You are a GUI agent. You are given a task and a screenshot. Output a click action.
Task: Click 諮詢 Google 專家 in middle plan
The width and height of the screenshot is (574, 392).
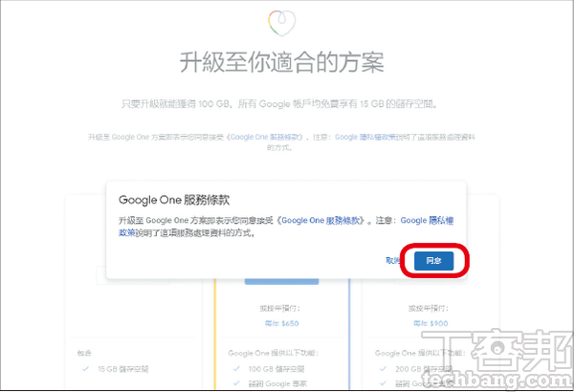[x=277, y=383]
